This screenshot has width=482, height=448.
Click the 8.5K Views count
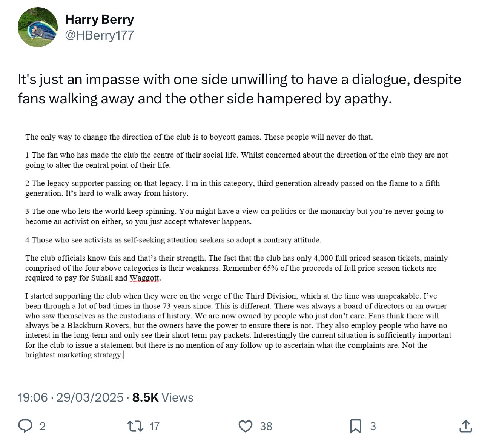click(163, 397)
